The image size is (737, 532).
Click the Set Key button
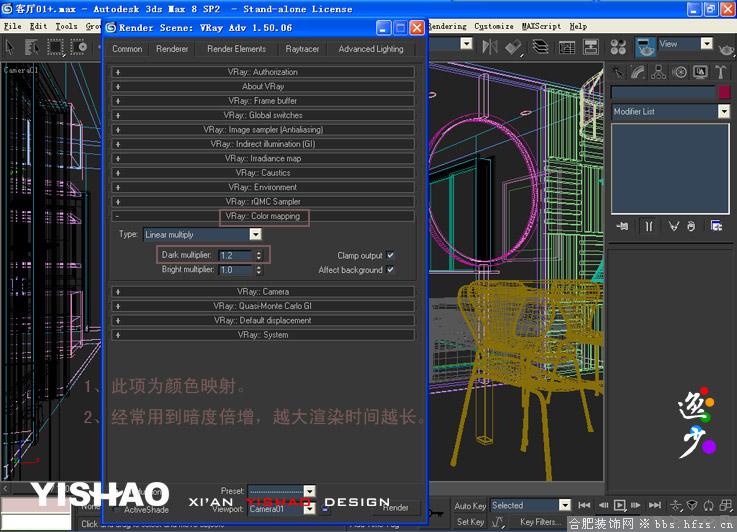470,522
